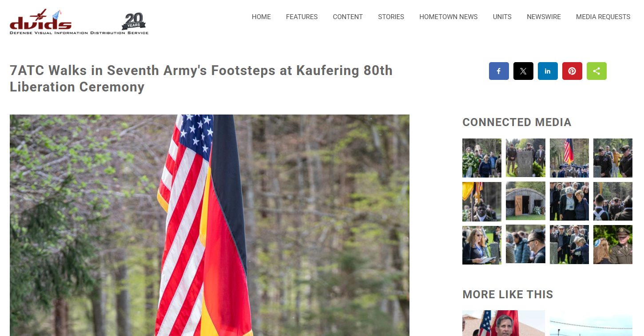
Task: Click the 20 Years anniversary badge
Action: click(134, 21)
